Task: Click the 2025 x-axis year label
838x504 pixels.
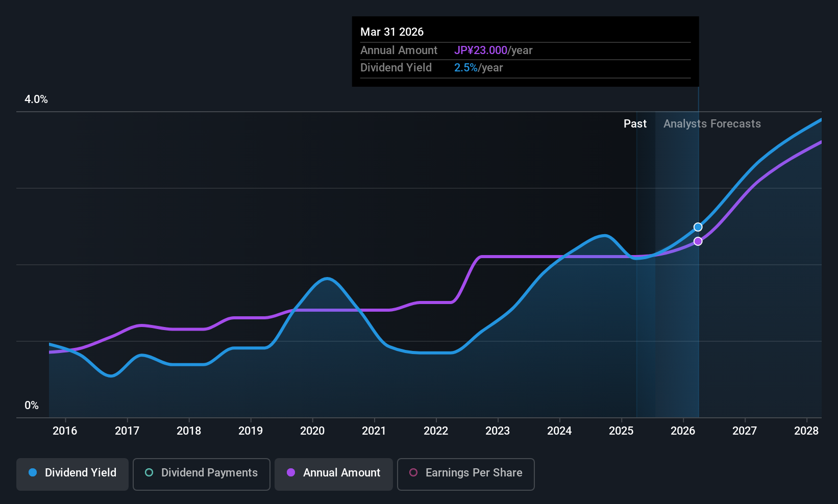Action: pos(621,431)
